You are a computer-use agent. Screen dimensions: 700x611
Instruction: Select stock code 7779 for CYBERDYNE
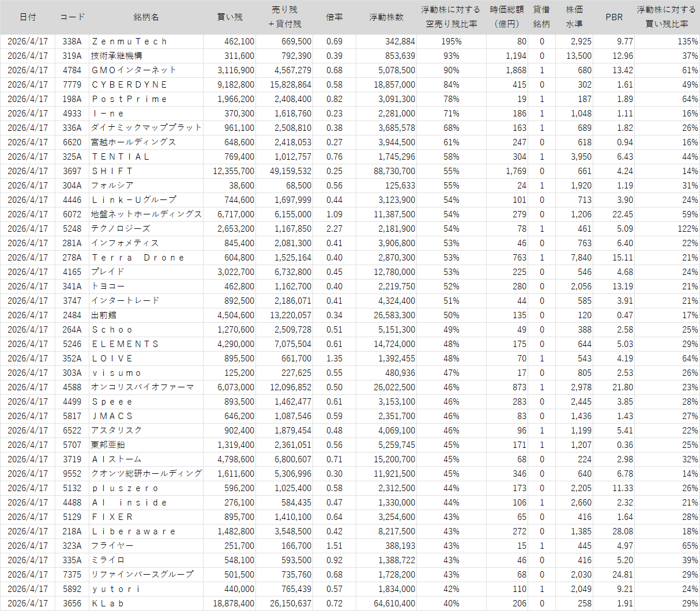(x=72, y=85)
